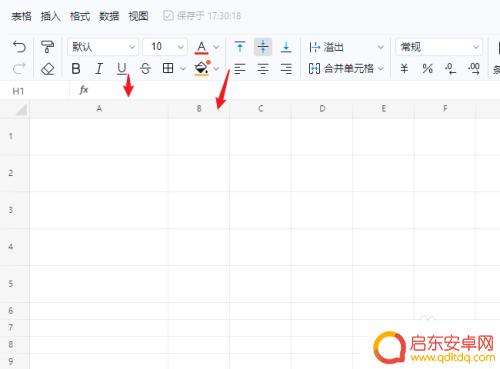Click the saved status checkmark icon
The width and height of the screenshot is (500, 369).
pos(168,15)
